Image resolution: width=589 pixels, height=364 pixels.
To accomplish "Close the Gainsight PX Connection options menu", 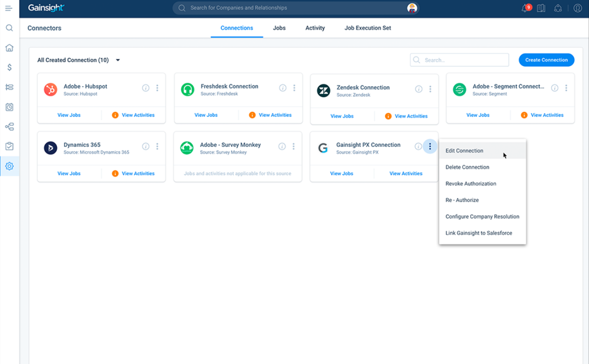I will pos(430,146).
